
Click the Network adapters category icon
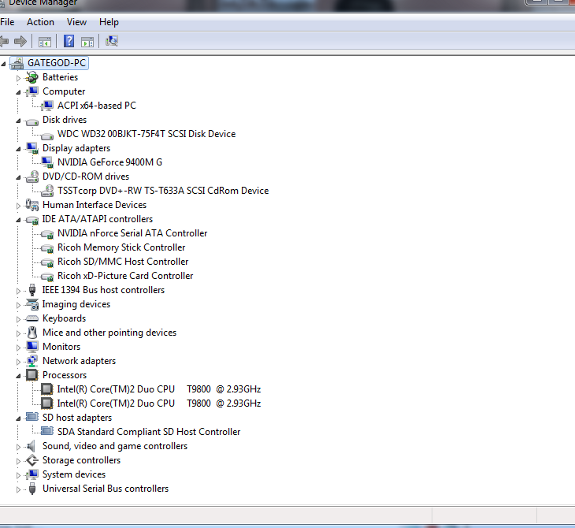pos(32,361)
